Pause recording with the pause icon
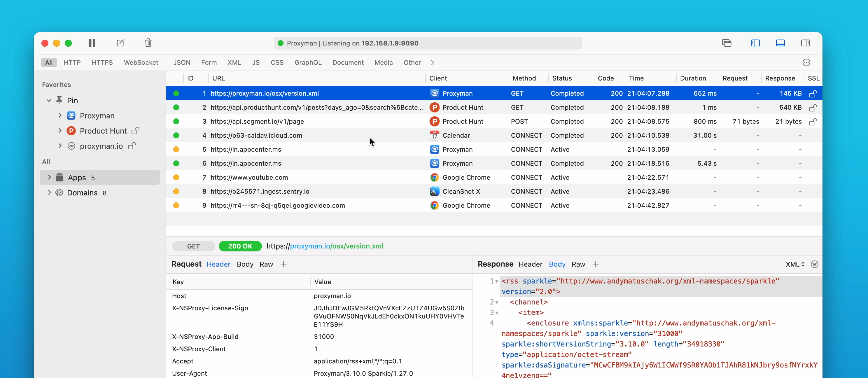 click(92, 43)
